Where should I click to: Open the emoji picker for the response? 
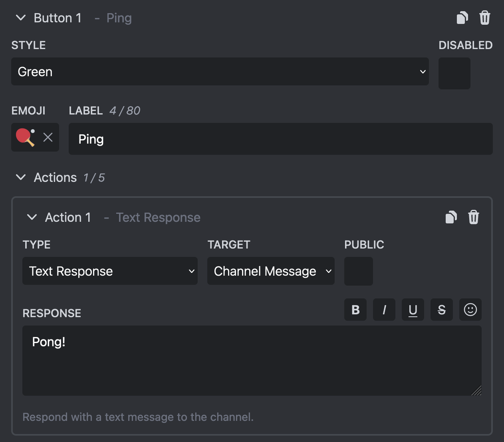pyautogui.click(x=470, y=310)
